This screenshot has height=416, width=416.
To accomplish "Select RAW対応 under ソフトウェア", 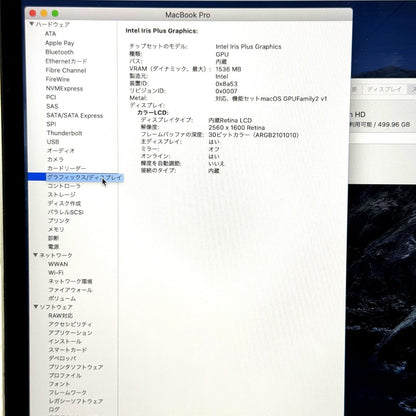I will click(60, 315).
